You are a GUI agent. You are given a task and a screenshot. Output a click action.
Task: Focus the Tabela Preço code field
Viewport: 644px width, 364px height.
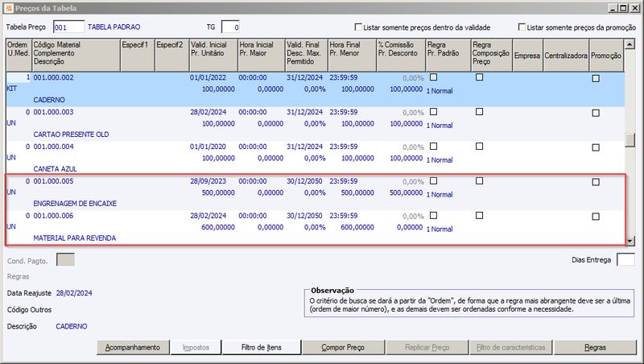pos(68,27)
